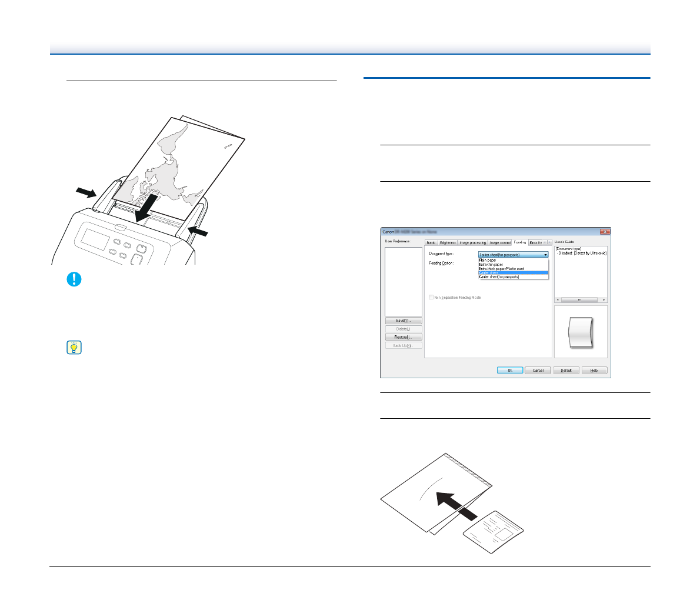Screen dimensions: 700x600
Task: Click the Restore button
Action: [x=404, y=337]
